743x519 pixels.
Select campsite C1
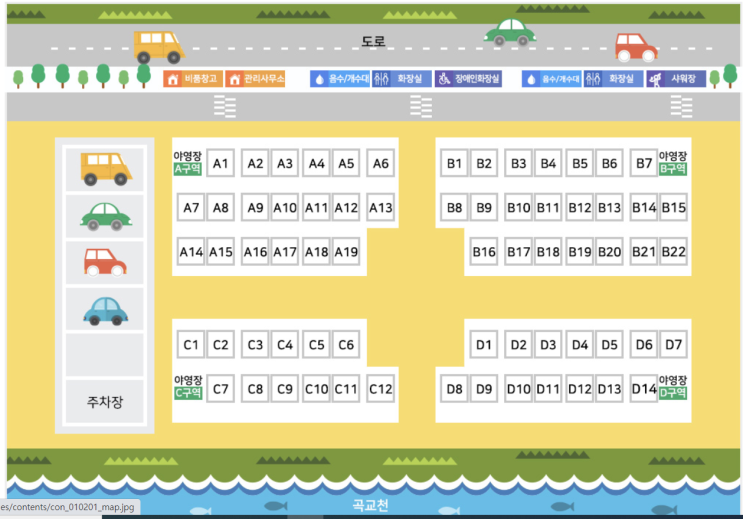click(191, 345)
